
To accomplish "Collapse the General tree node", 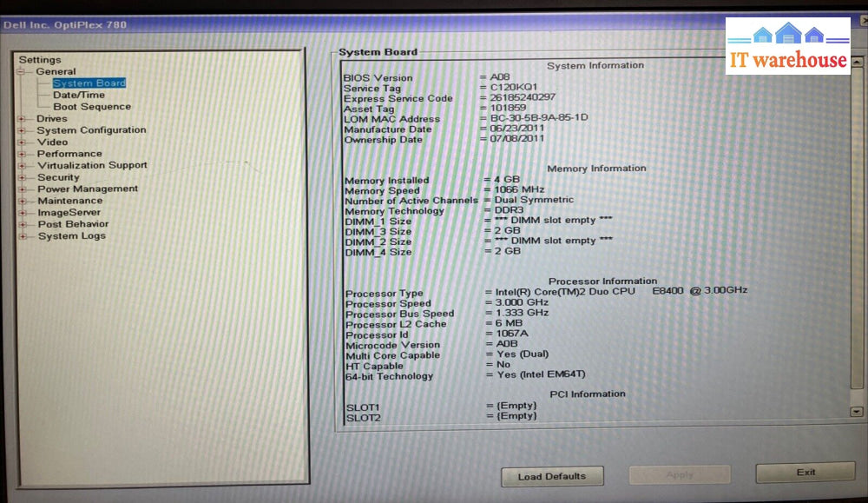I will [x=20, y=72].
